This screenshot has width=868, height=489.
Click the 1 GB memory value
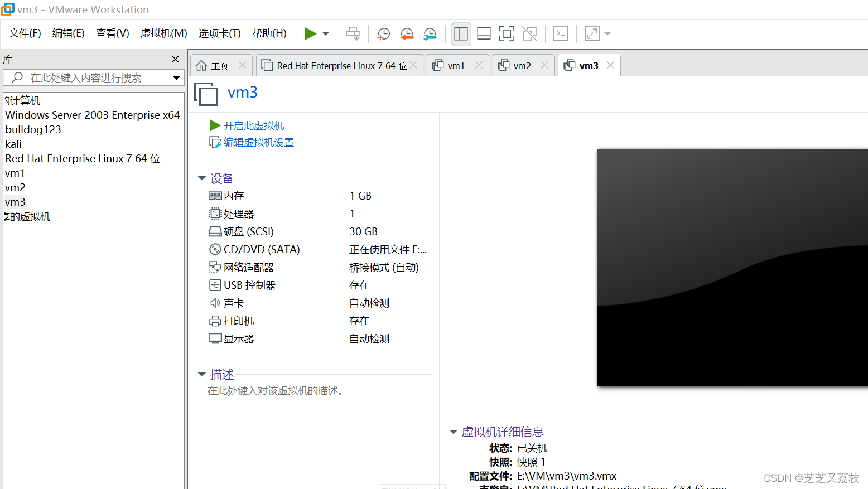pyautogui.click(x=360, y=196)
